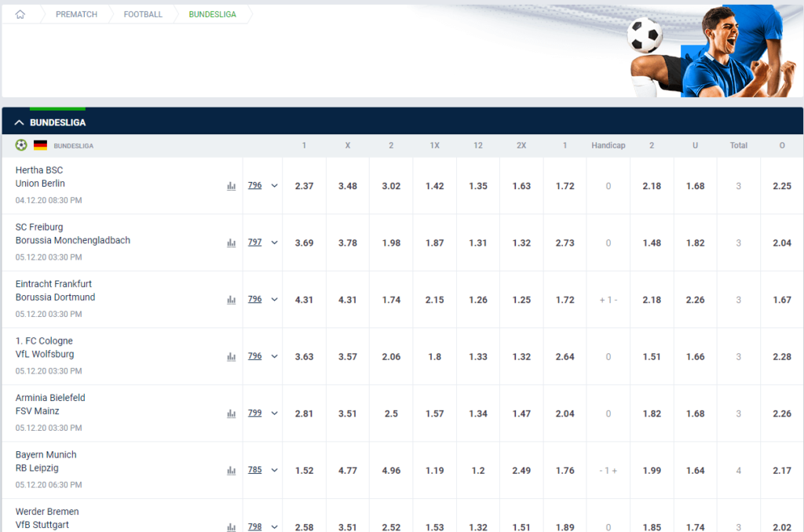Screen dimensions: 804x532
Task: Open Borussia Monchengladbach team name
Action: point(73,240)
